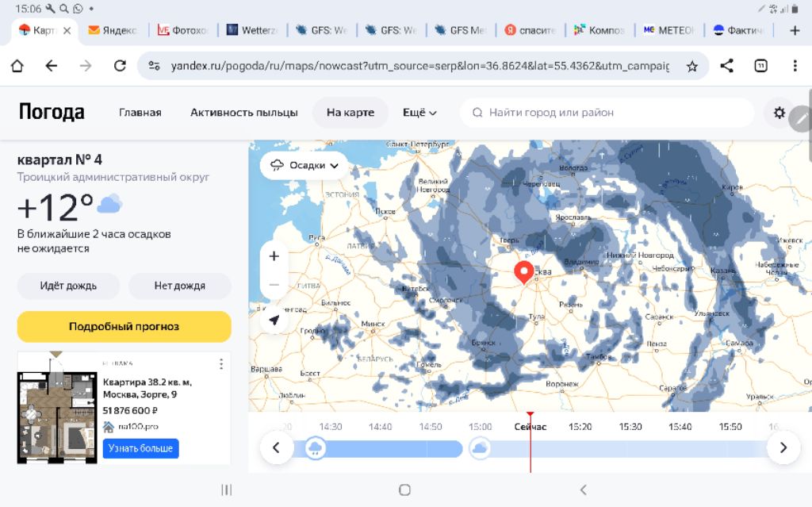Switch to the Композ tab
Image resolution: width=812 pixels, height=507 pixels.
[x=599, y=31]
